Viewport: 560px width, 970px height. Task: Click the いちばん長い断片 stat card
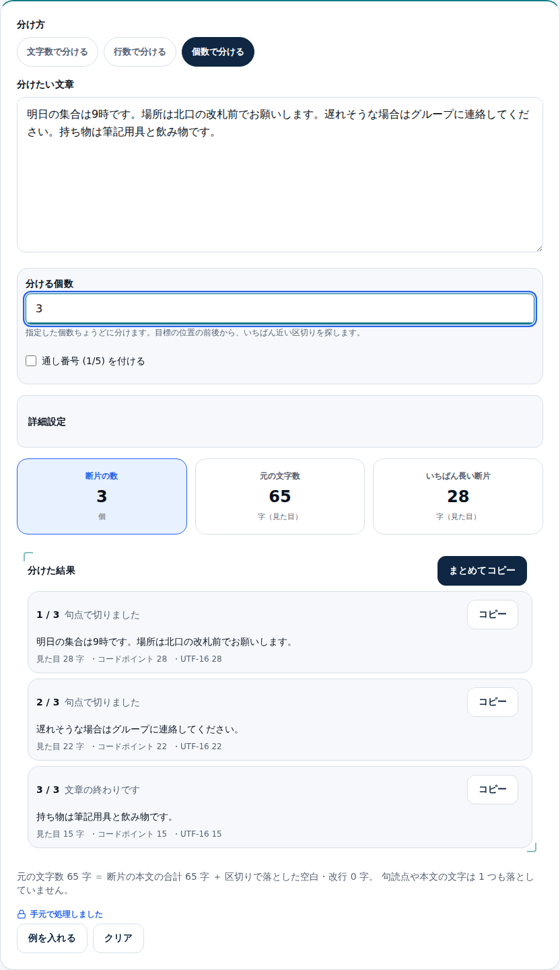click(458, 497)
